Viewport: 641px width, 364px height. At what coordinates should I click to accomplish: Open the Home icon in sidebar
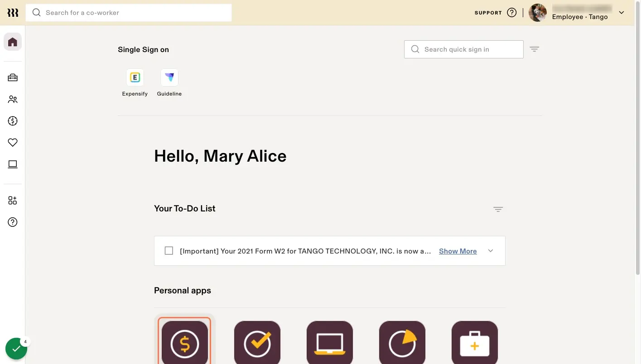click(13, 42)
